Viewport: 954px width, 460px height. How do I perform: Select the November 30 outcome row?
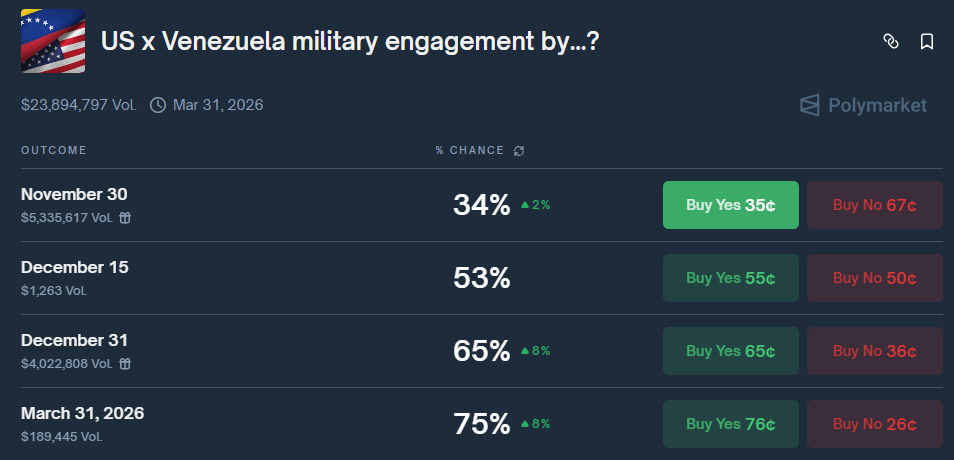pyautogui.click(x=74, y=194)
